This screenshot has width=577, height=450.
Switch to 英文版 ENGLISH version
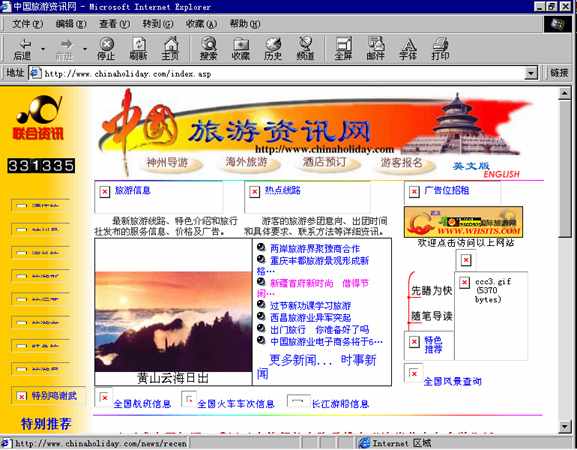pyautogui.click(x=486, y=170)
